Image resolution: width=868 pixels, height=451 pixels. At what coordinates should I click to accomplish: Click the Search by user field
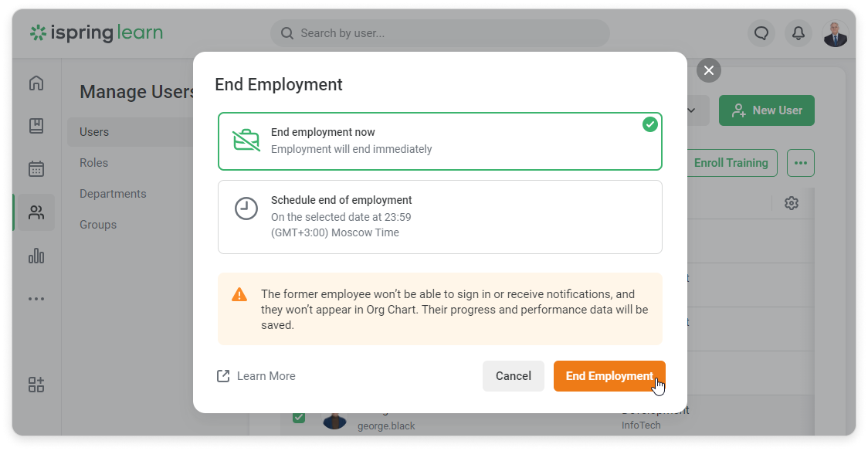point(440,33)
